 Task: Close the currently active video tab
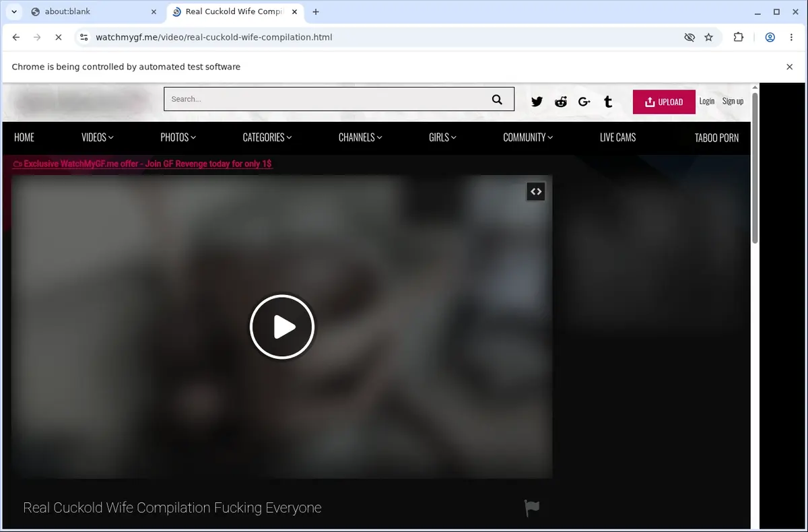[x=294, y=11]
